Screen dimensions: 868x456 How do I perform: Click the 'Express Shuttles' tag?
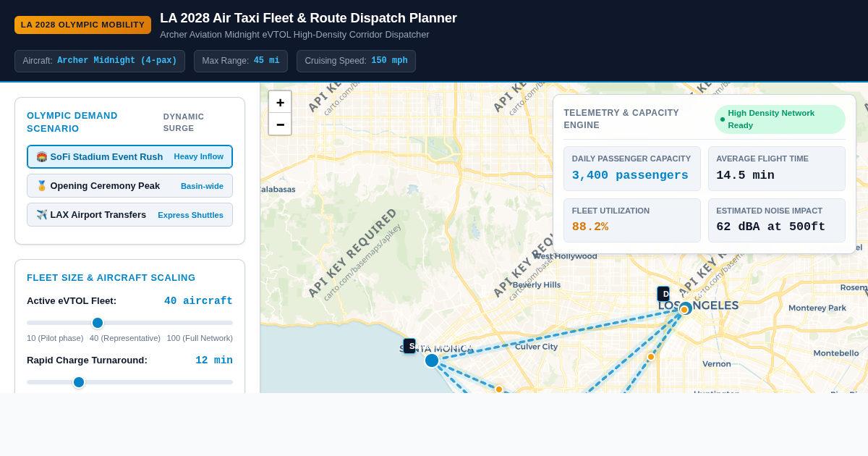point(190,215)
